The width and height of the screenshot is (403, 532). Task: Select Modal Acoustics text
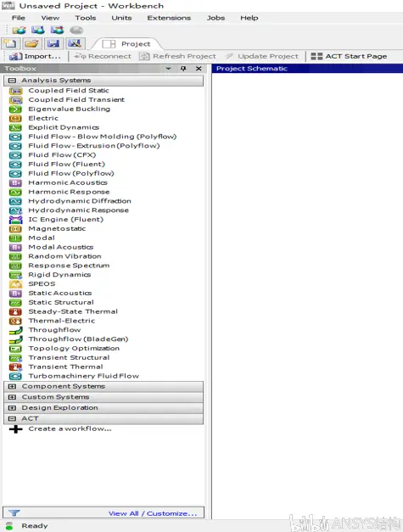61,248
